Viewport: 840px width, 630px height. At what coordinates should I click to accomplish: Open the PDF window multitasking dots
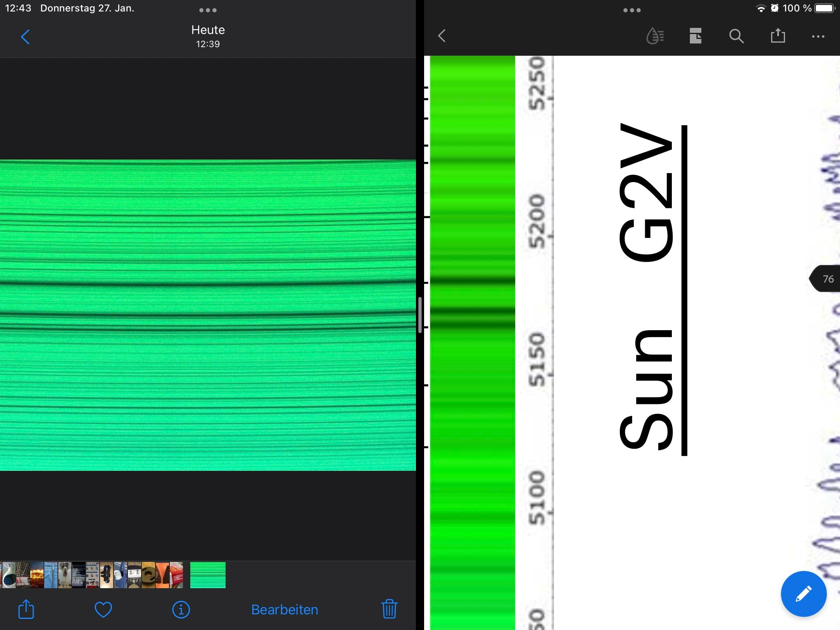(632, 10)
